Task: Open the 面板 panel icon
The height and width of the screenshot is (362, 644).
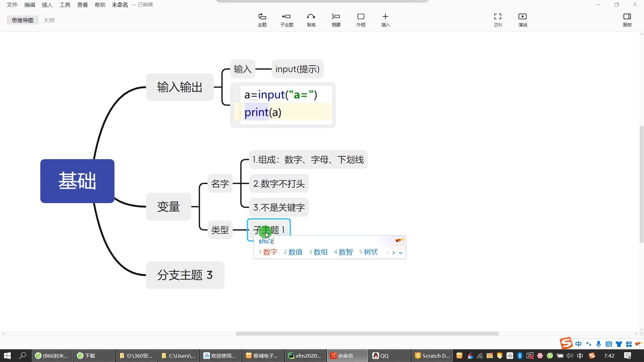Action: (x=627, y=19)
